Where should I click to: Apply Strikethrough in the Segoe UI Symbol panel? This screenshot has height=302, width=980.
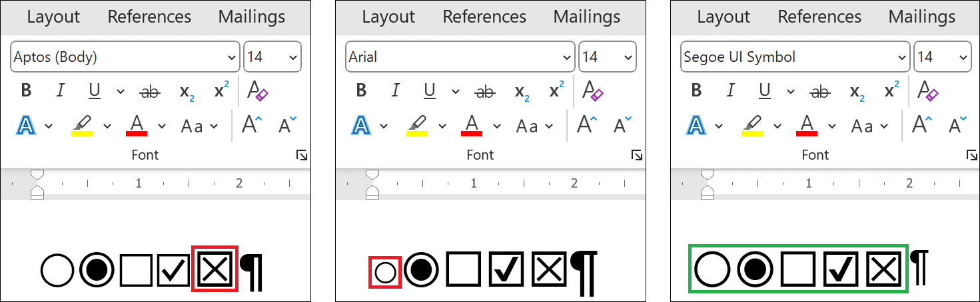coord(820,92)
